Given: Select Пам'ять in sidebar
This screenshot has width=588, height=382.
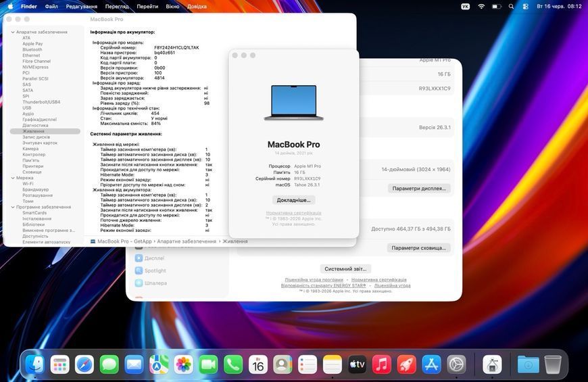Looking at the screenshot, I should click(30, 160).
